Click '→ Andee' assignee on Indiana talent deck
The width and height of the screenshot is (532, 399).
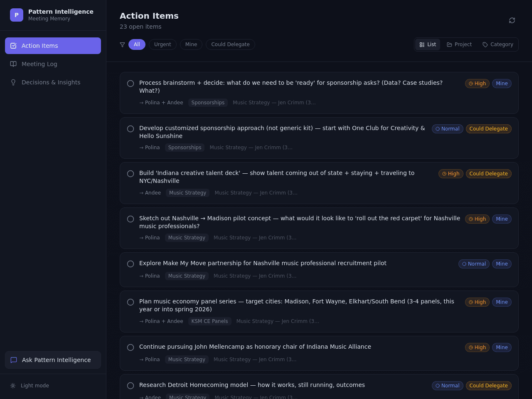point(150,193)
